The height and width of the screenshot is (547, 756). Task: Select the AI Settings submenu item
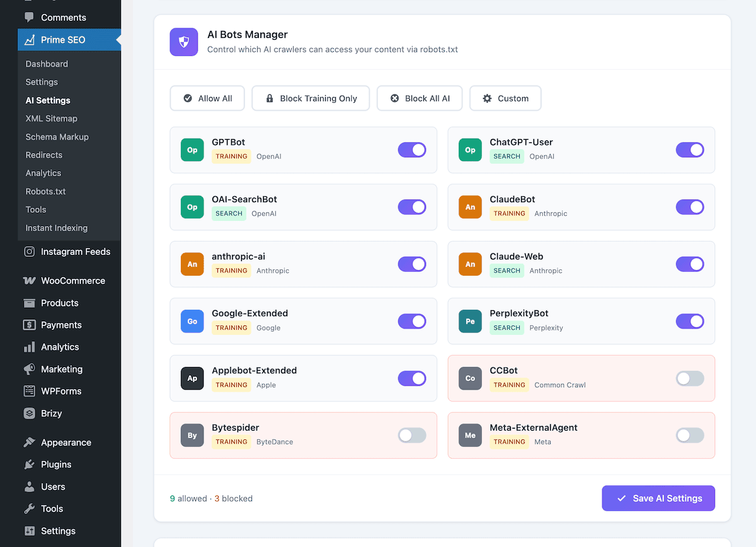click(48, 101)
